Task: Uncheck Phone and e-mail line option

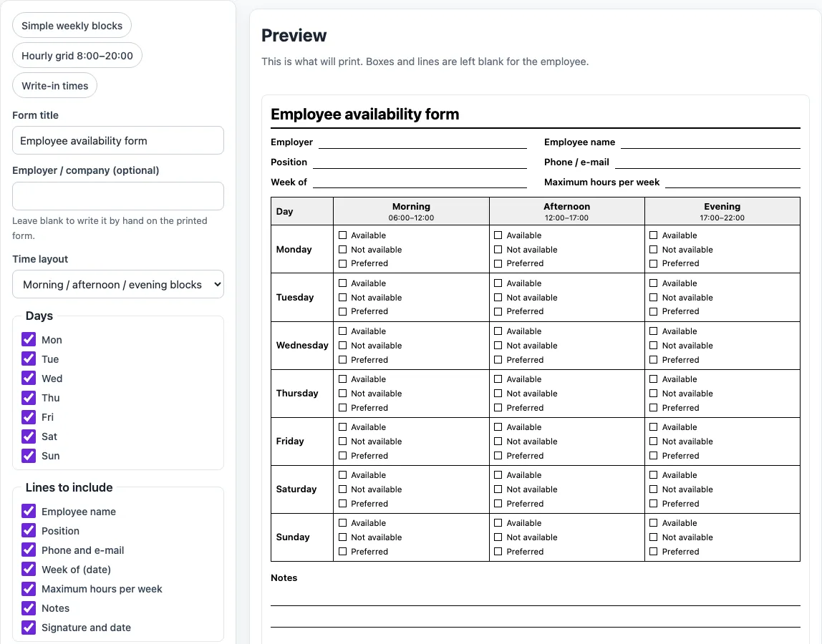Action: click(x=29, y=550)
